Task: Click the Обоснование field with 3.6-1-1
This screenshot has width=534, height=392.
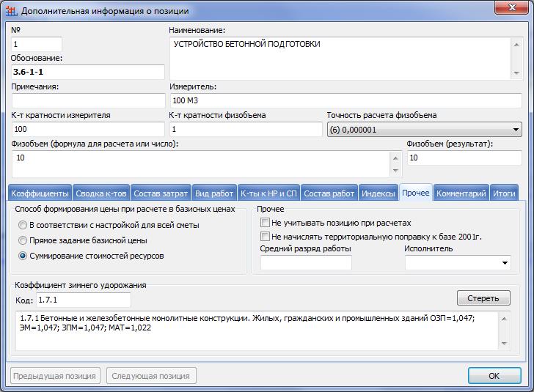Action: coord(88,72)
